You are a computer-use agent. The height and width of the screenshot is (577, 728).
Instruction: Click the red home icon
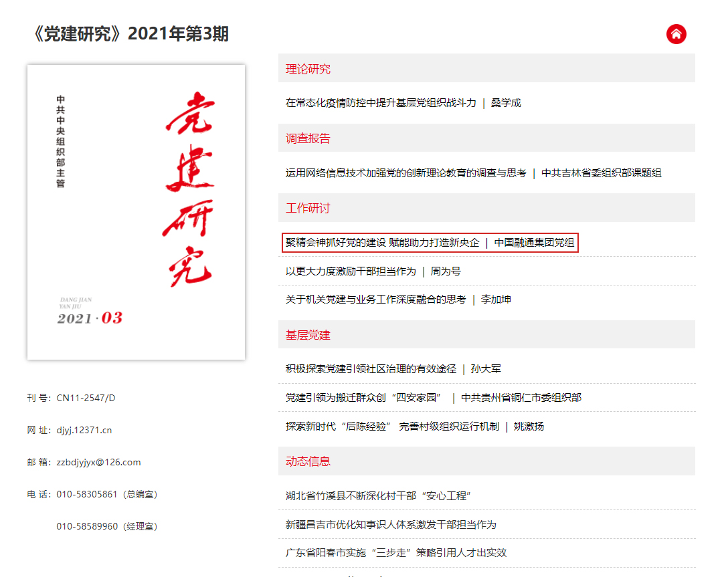point(676,34)
